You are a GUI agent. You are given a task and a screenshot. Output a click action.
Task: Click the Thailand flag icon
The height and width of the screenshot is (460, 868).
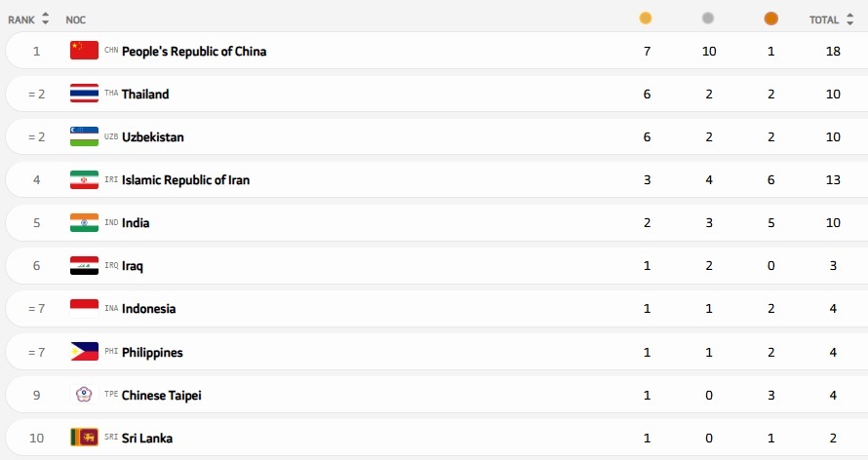[x=84, y=94]
